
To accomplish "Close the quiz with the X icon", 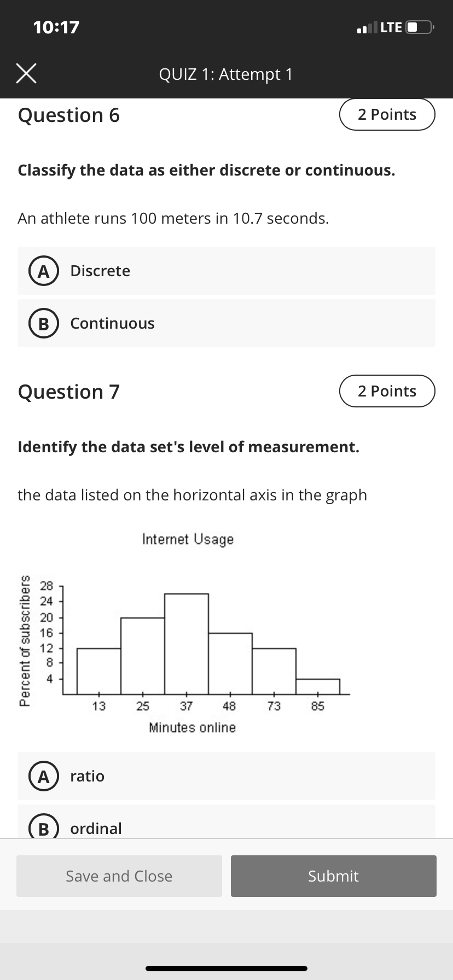I will pyautogui.click(x=26, y=73).
